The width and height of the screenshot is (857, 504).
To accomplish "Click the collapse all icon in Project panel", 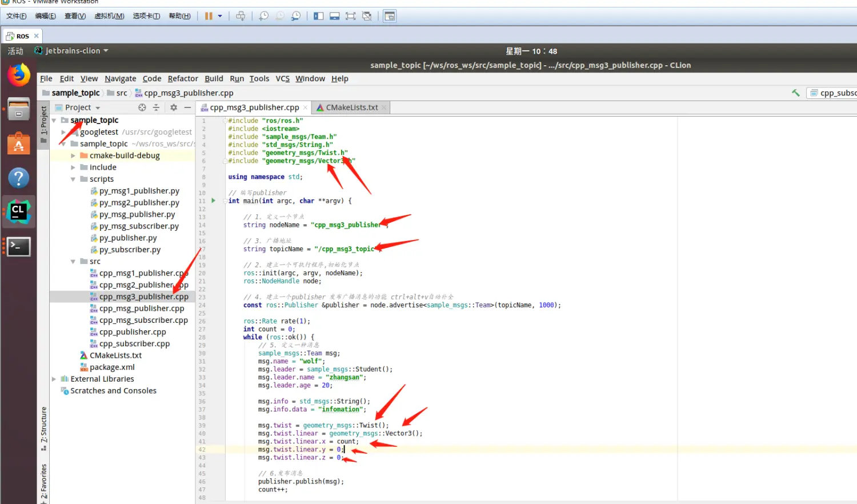I will 156,107.
